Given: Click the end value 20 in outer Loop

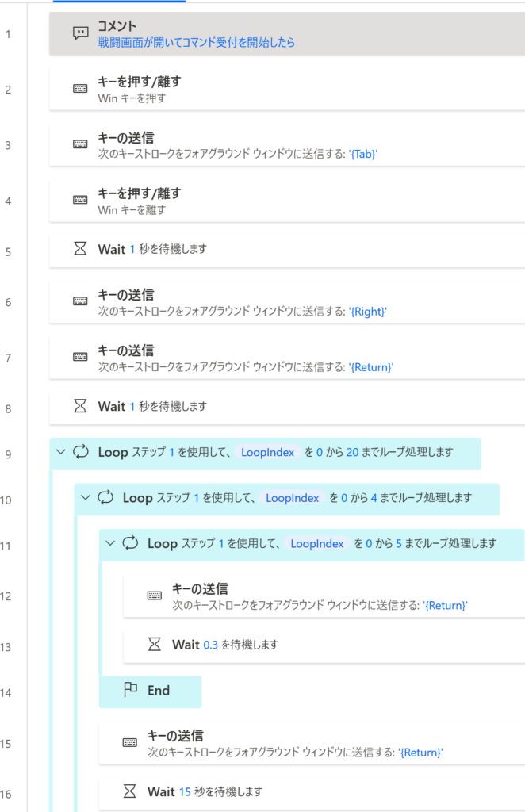Looking at the screenshot, I should click(x=353, y=452).
